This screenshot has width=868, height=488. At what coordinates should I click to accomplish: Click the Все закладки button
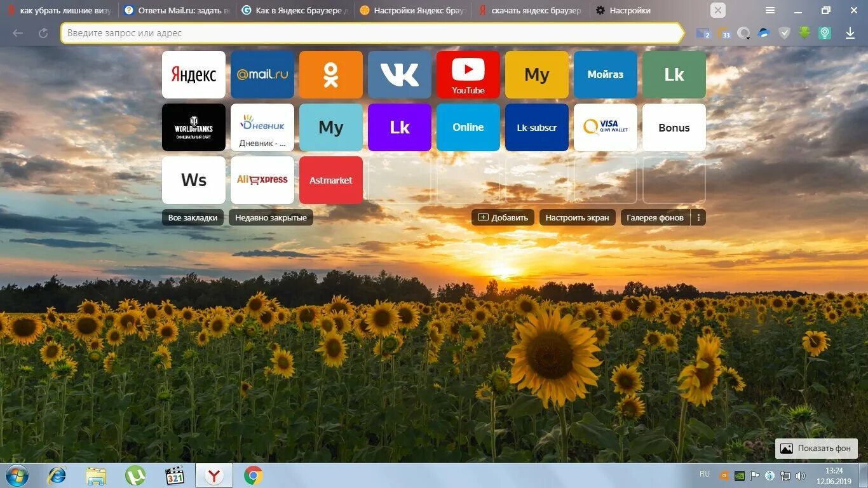coord(193,217)
